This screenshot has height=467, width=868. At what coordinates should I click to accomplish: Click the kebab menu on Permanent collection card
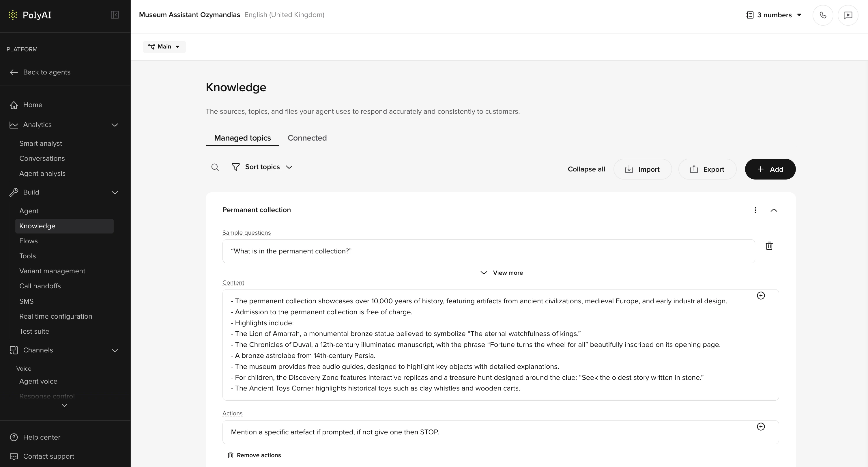[x=755, y=210]
